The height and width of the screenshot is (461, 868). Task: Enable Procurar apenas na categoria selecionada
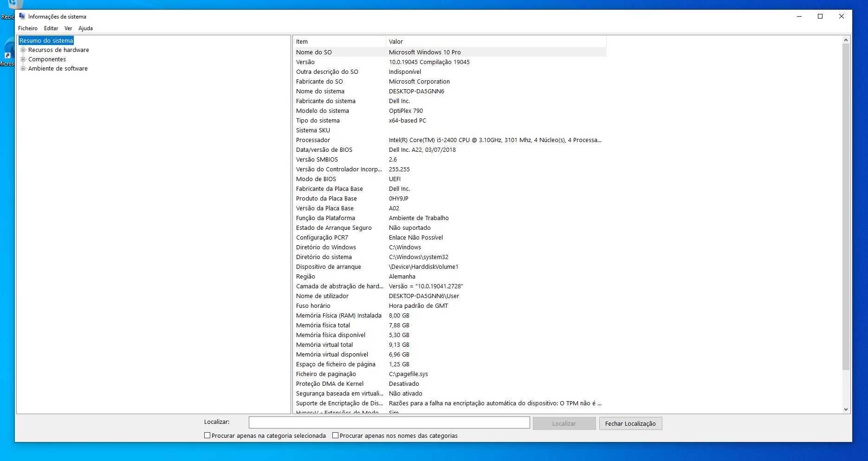207,435
